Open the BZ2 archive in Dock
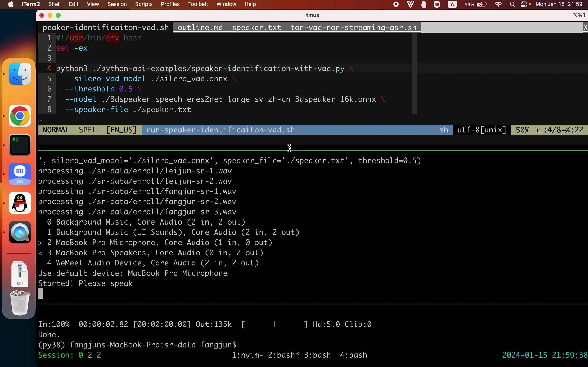This screenshot has height=367, width=588. coord(20,274)
